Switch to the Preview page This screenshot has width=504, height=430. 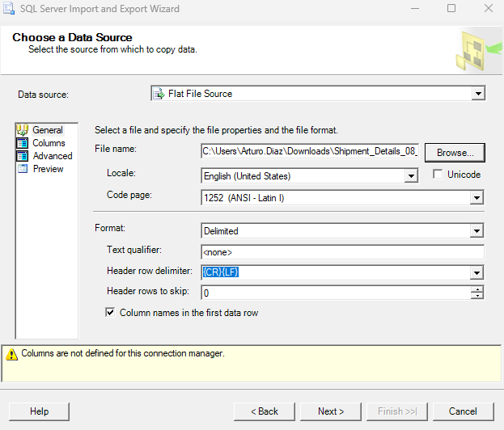(x=48, y=169)
